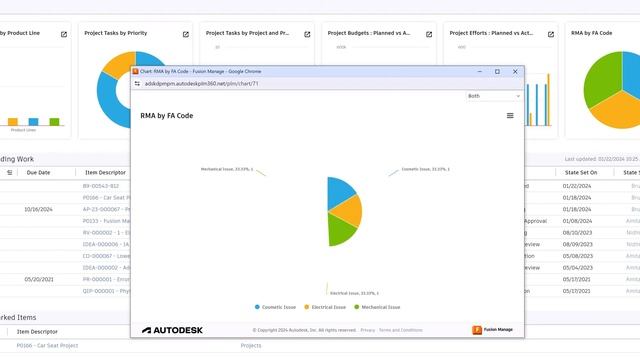
Task: Click popup URL address field
Action: pos(201,84)
